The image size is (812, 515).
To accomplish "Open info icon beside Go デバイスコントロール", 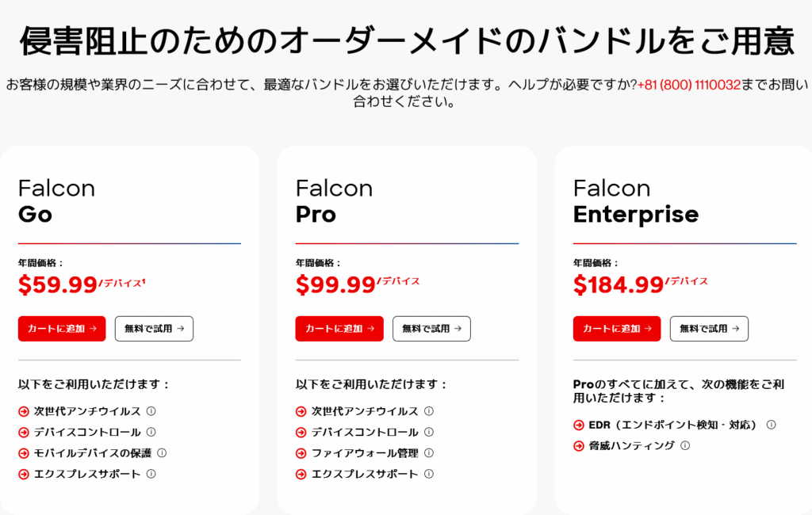I will (x=151, y=432).
